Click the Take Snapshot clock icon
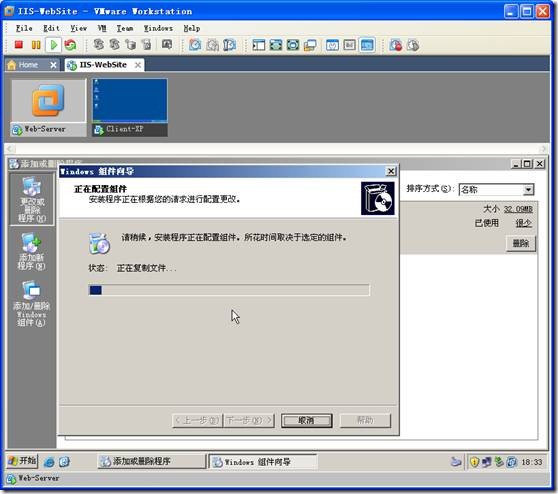The width and height of the screenshot is (558, 494). (x=195, y=45)
